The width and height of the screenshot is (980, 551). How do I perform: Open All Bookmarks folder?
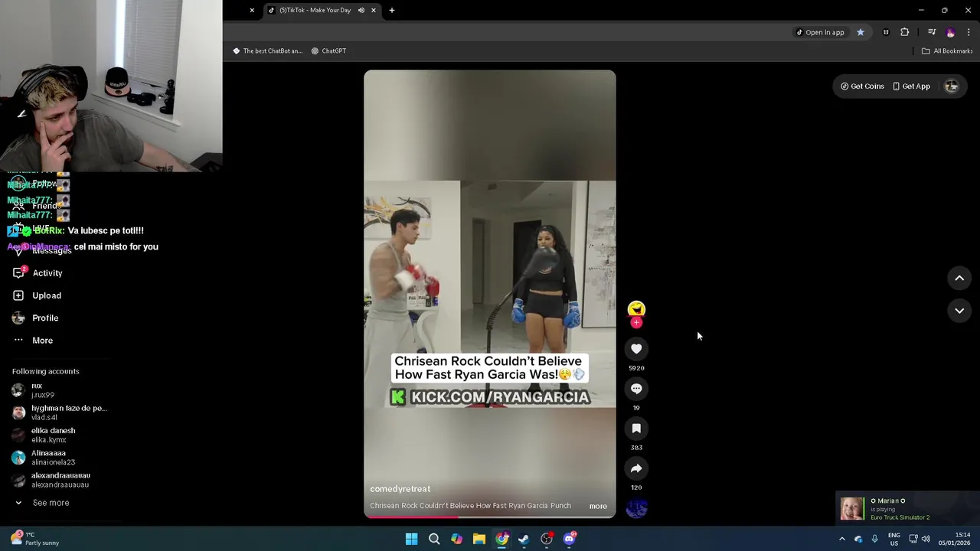pos(947,51)
